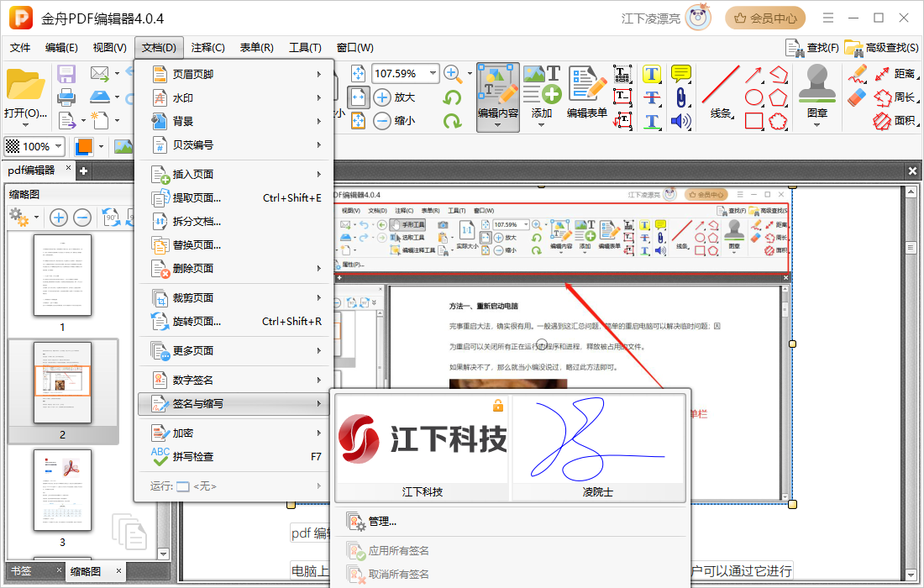This screenshot has height=588, width=924.
Task: Click 管理... to manage signatures
Action: tap(382, 522)
